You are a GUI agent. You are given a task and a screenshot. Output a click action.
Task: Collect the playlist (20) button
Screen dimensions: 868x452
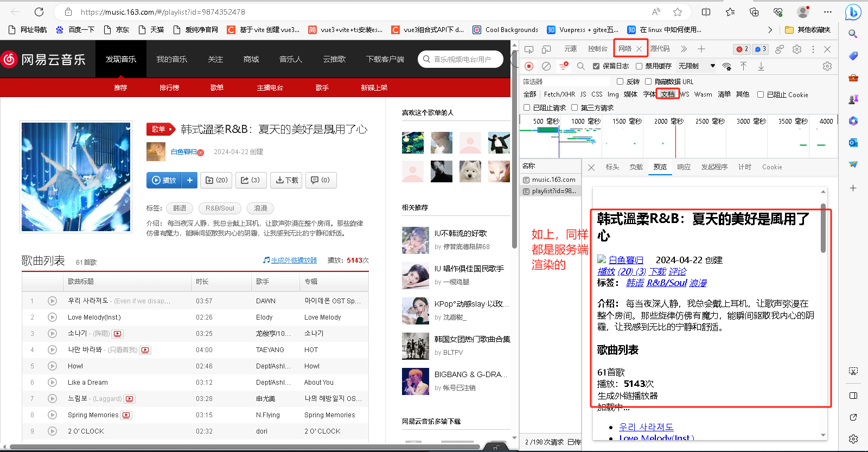click(x=216, y=180)
